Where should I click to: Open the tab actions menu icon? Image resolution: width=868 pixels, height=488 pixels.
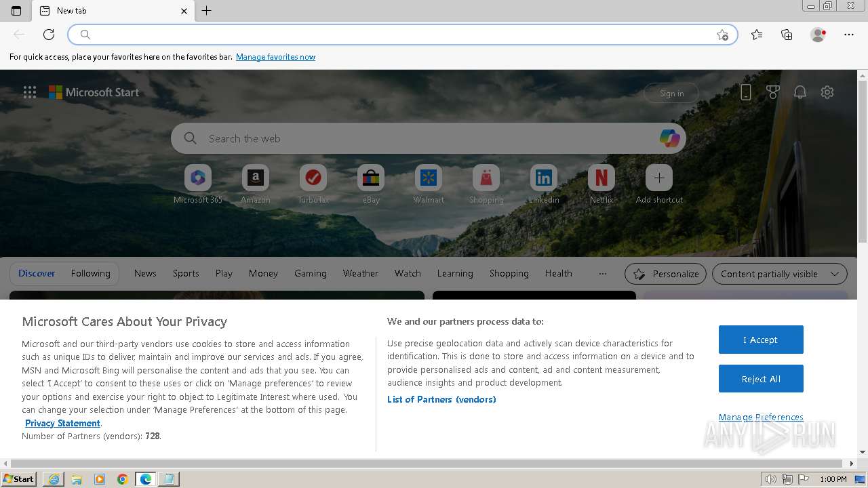click(16, 11)
